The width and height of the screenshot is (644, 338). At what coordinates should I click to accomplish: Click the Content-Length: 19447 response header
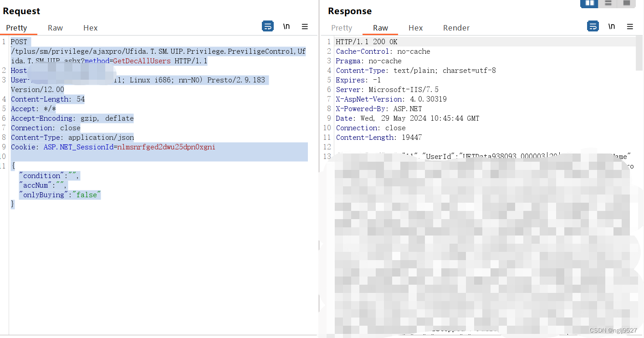pos(379,138)
